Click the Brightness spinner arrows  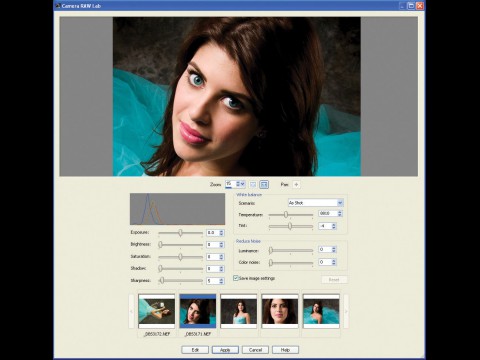[x=221, y=245]
